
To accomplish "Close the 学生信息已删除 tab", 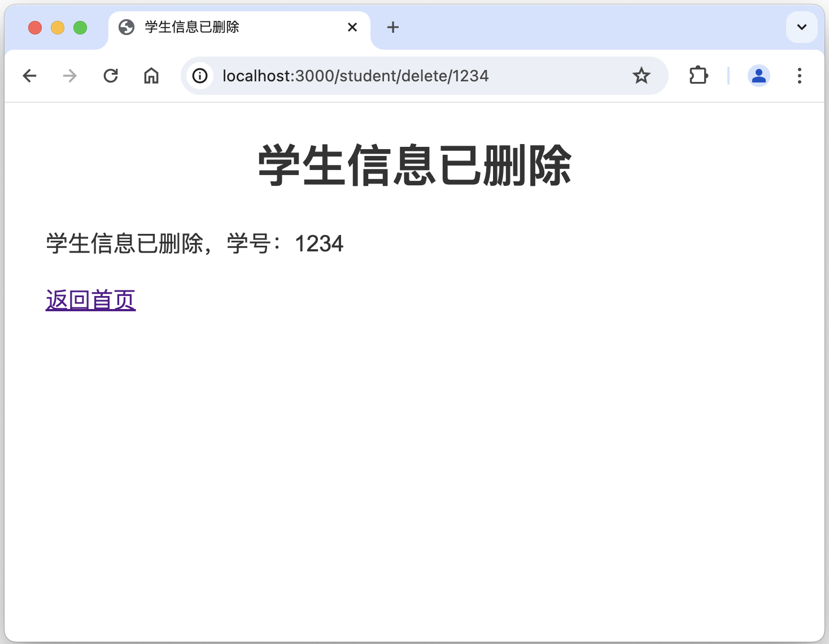I will (x=352, y=27).
